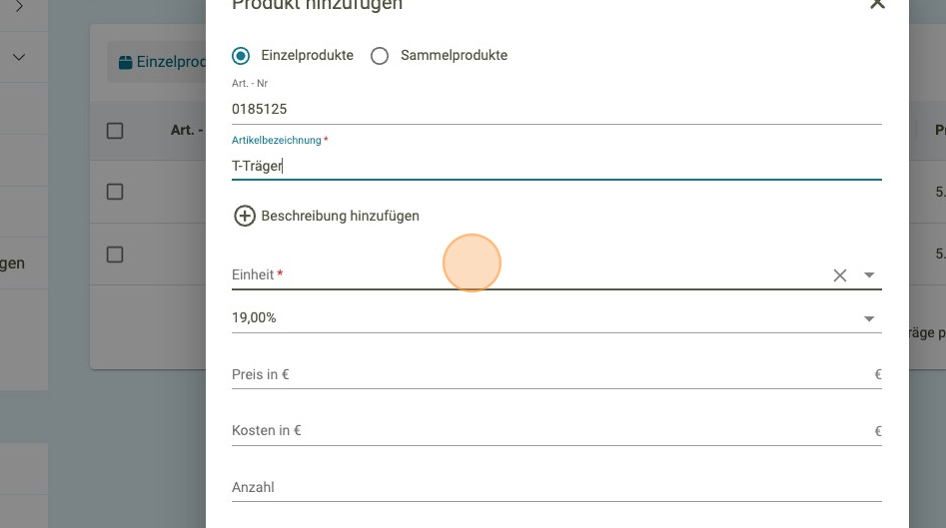This screenshot has height=528, width=946.
Task: Collapse the downward chevron in the sidebar
Action: point(18,59)
